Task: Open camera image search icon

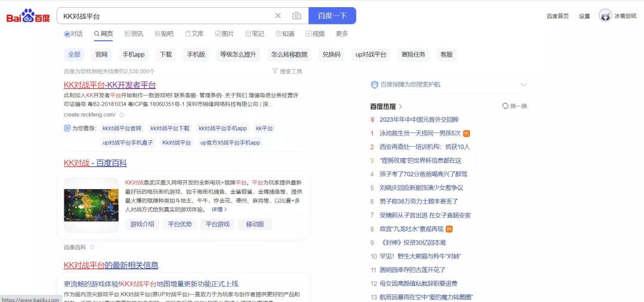Action: pos(296,16)
